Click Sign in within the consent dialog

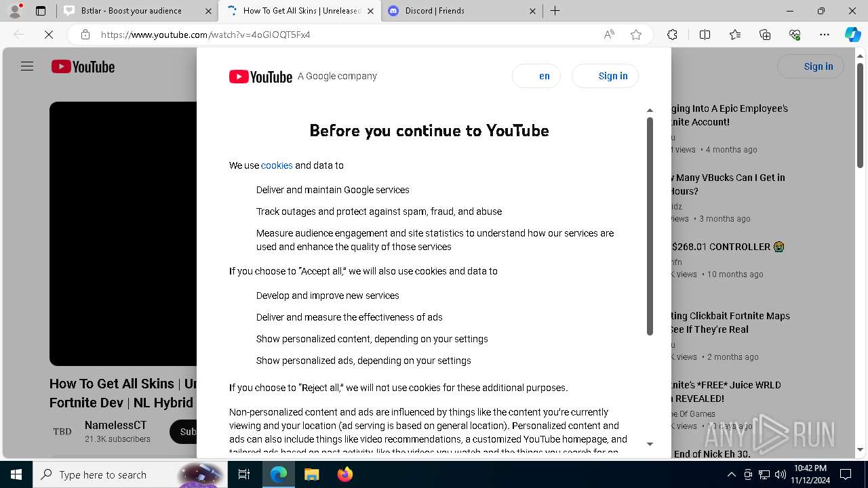coord(605,76)
